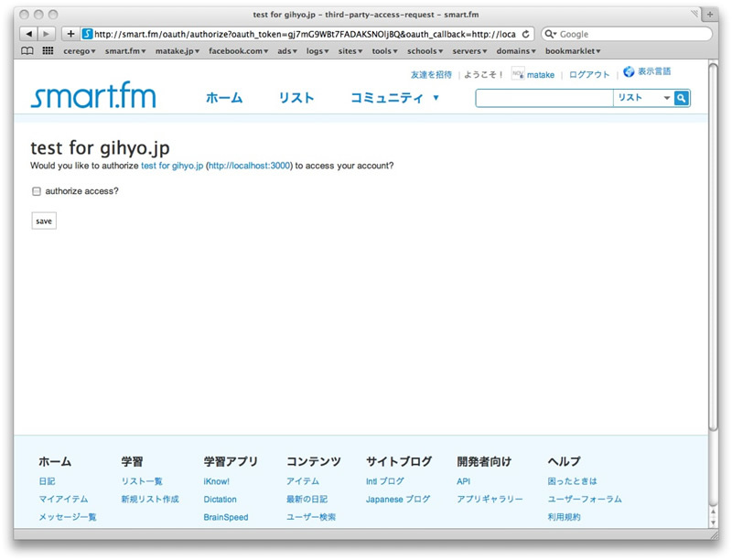Open the API footer link
This screenshot has width=732, height=560.
coord(464,481)
